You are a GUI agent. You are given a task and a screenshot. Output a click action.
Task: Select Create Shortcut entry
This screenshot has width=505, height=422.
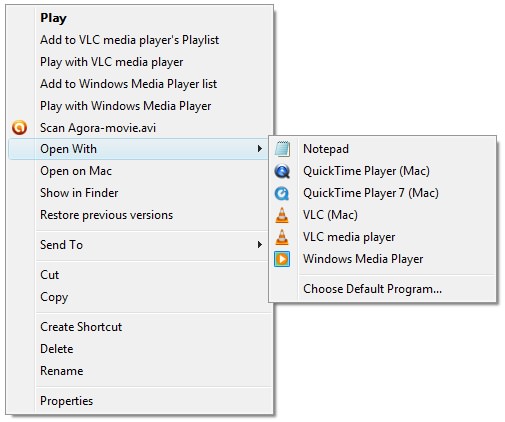click(81, 327)
